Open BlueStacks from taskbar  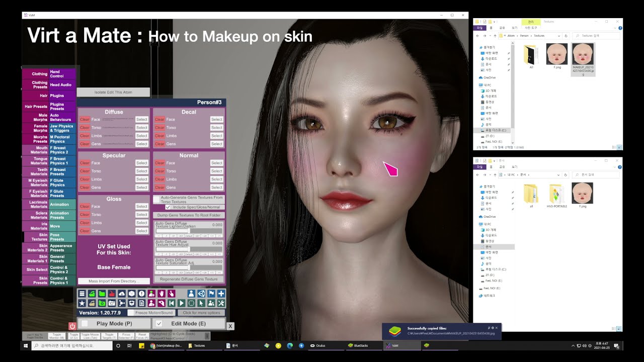(x=358, y=346)
